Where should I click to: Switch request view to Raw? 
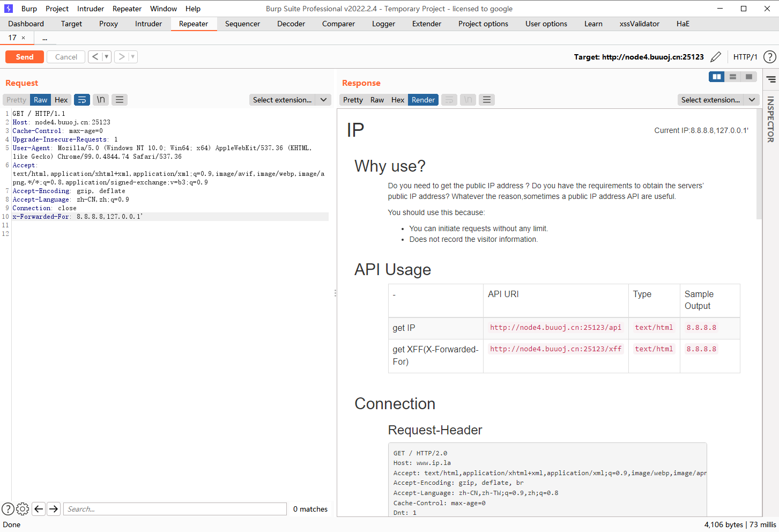(41, 100)
